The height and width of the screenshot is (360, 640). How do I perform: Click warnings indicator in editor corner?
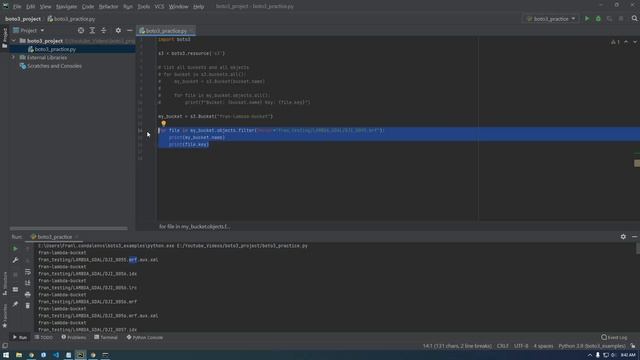click(x=615, y=42)
